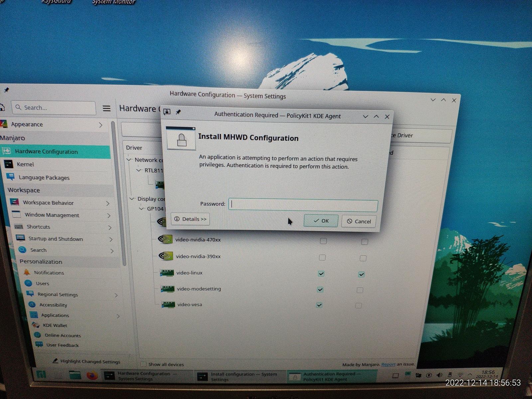Collapse the GP104 device node

click(x=142, y=208)
